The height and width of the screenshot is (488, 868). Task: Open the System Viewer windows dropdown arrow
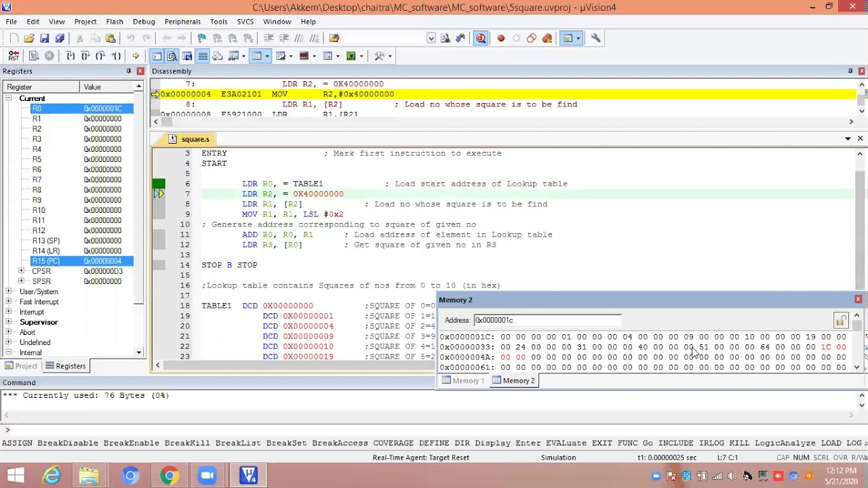361,56
